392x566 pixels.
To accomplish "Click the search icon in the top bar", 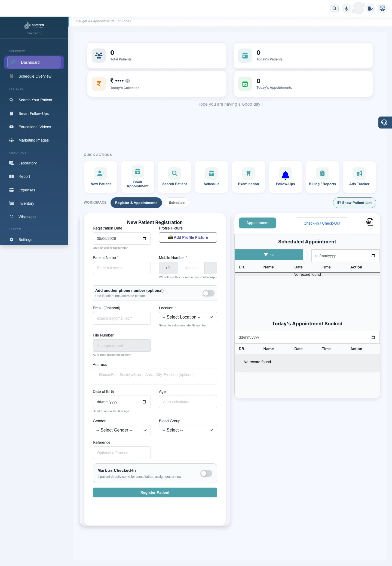I will point(335,8).
